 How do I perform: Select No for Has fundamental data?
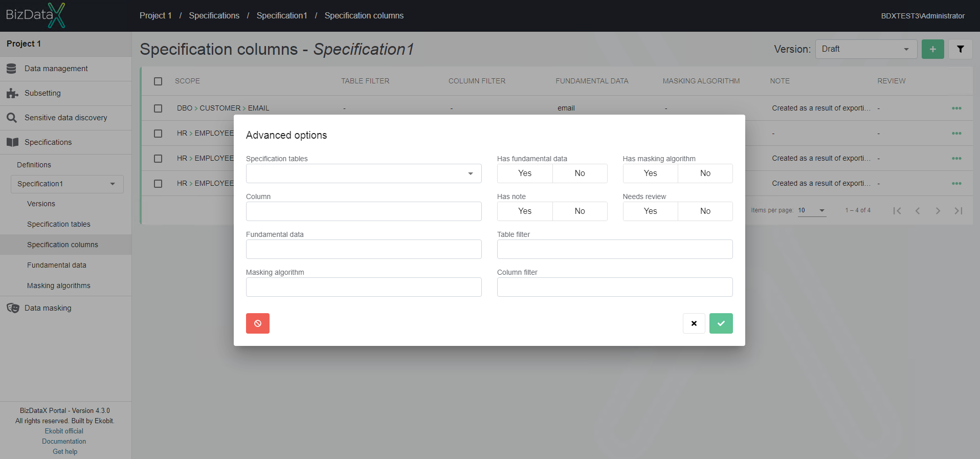580,173
